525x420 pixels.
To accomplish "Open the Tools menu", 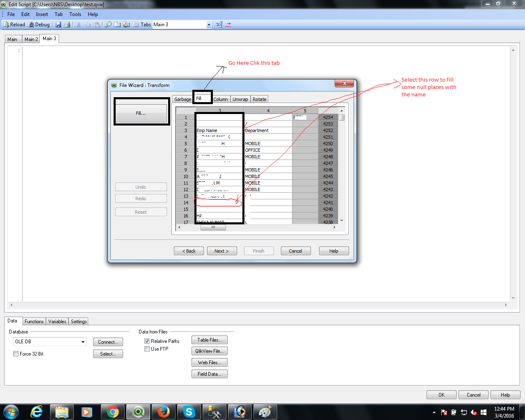I will coord(75,14).
